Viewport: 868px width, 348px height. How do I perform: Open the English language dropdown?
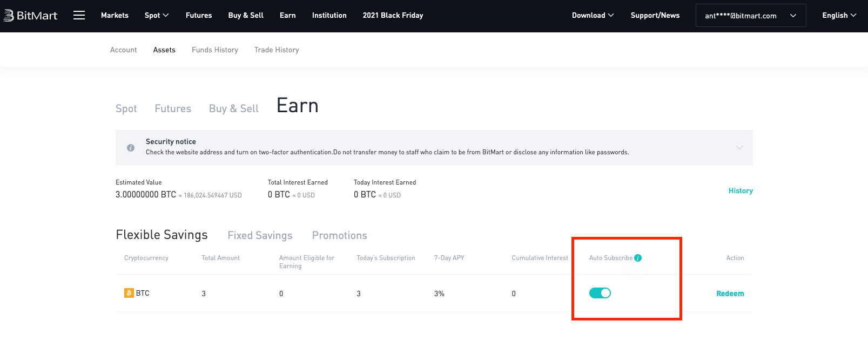pyautogui.click(x=839, y=15)
